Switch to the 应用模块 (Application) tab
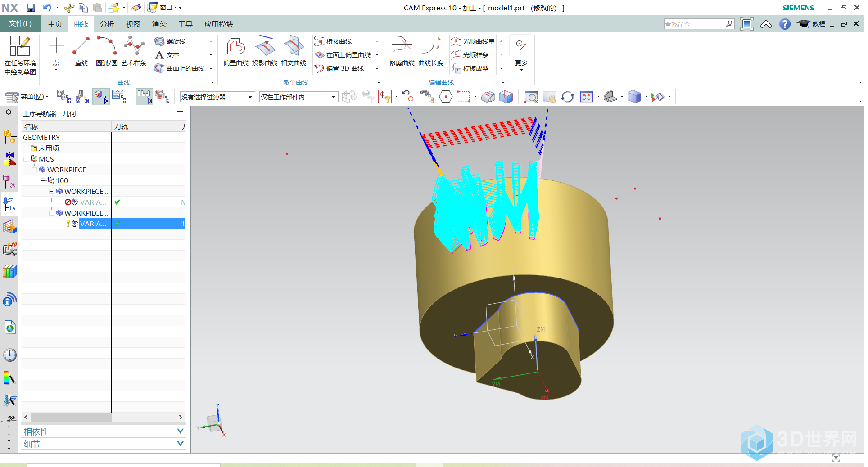 point(219,24)
